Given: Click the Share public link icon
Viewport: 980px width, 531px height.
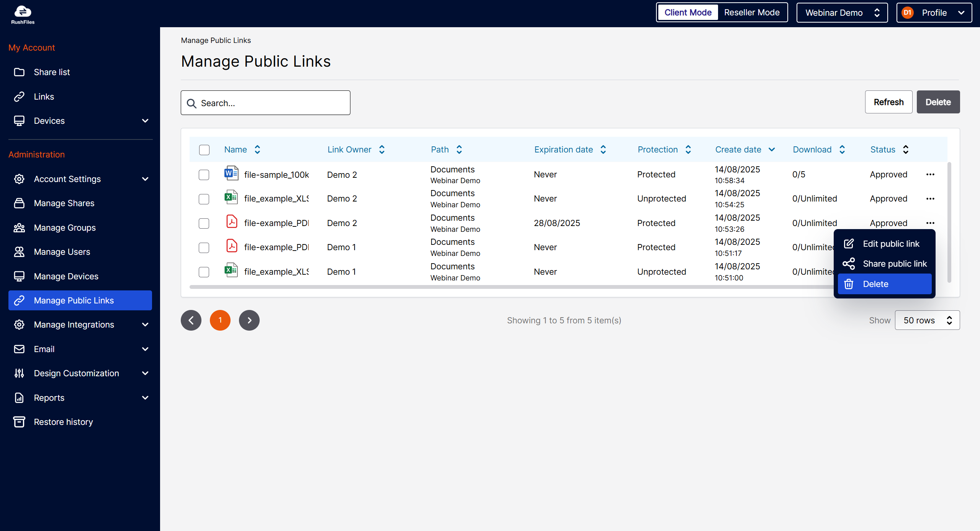Looking at the screenshot, I should 849,264.
